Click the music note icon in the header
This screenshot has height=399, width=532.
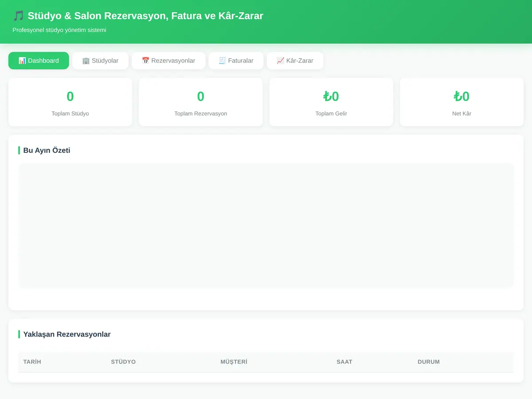pos(18,16)
